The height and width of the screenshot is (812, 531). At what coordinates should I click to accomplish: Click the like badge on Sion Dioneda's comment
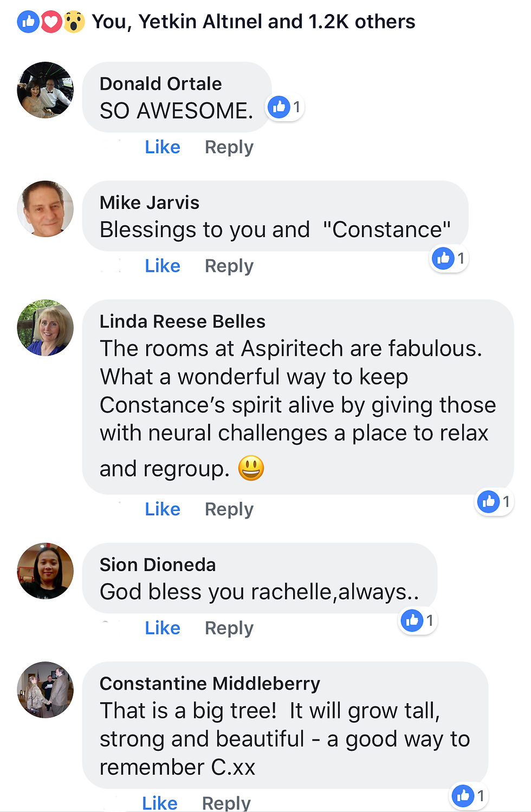[x=418, y=620]
